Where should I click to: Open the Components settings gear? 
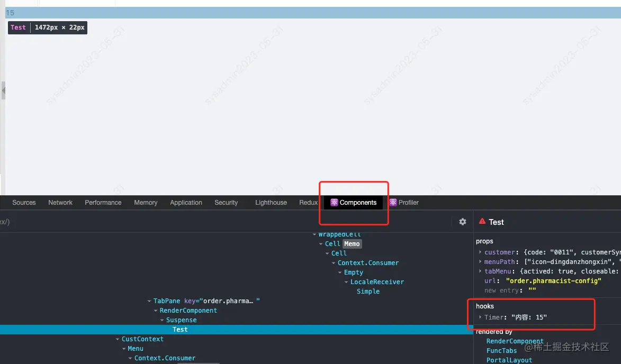462,222
